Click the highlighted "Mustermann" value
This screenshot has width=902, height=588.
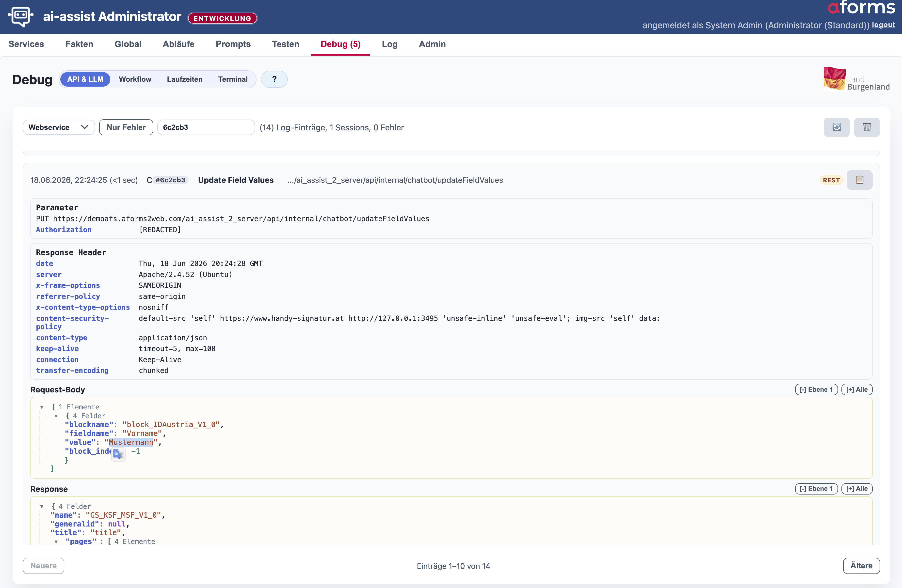tap(131, 442)
